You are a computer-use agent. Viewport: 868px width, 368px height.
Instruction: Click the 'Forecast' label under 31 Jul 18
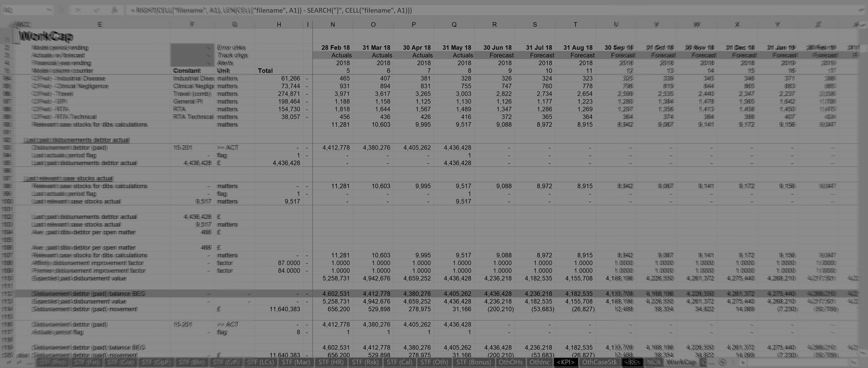click(x=542, y=55)
